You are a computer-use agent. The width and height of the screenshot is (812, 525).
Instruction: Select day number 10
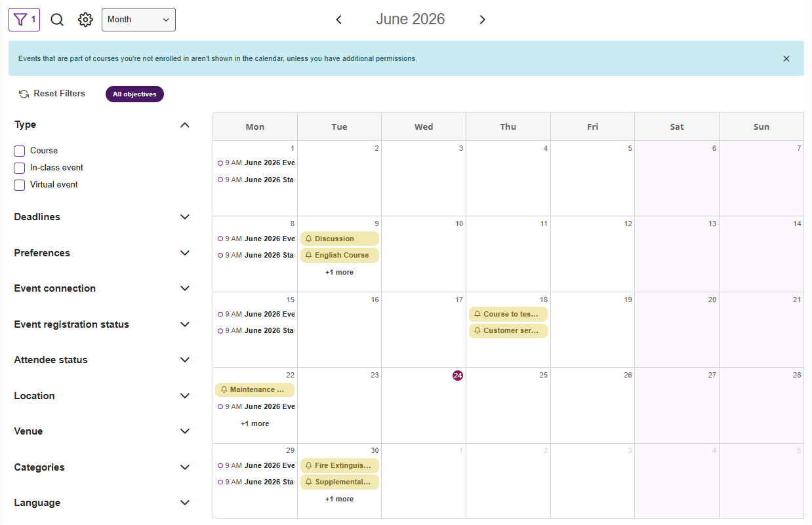pos(459,224)
